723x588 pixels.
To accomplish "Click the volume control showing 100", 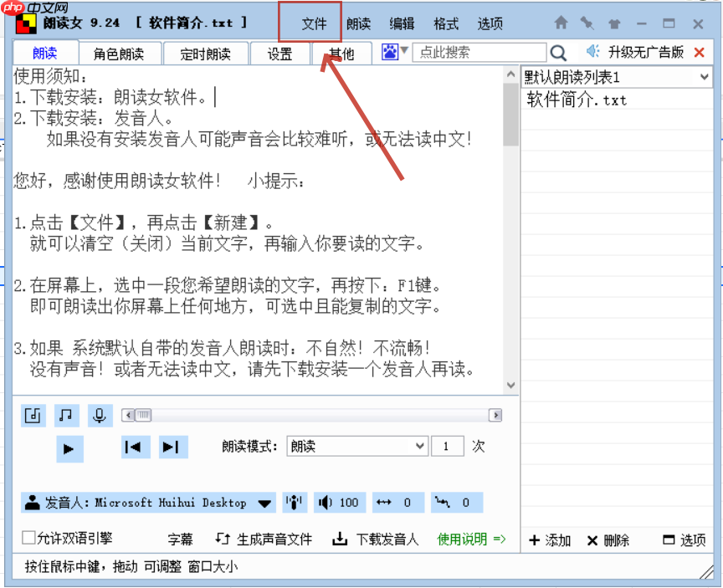I will click(x=340, y=502).
